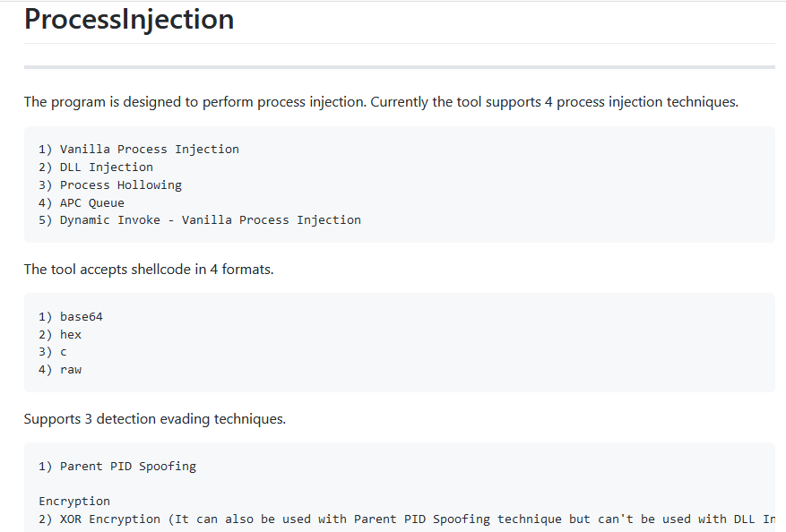The height and width of the screenshot is (532, 786).
Task: Click the c format entry
Action: click(53, 352)
